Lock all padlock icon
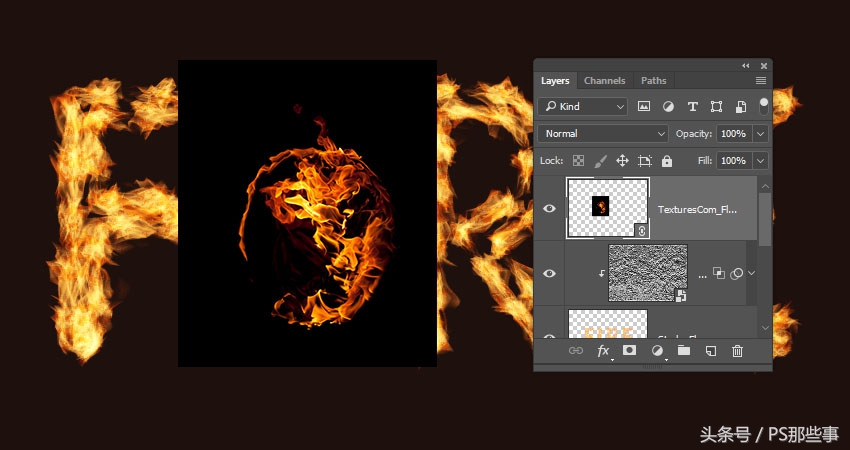 pyautogui.click(x=667, y=161)
